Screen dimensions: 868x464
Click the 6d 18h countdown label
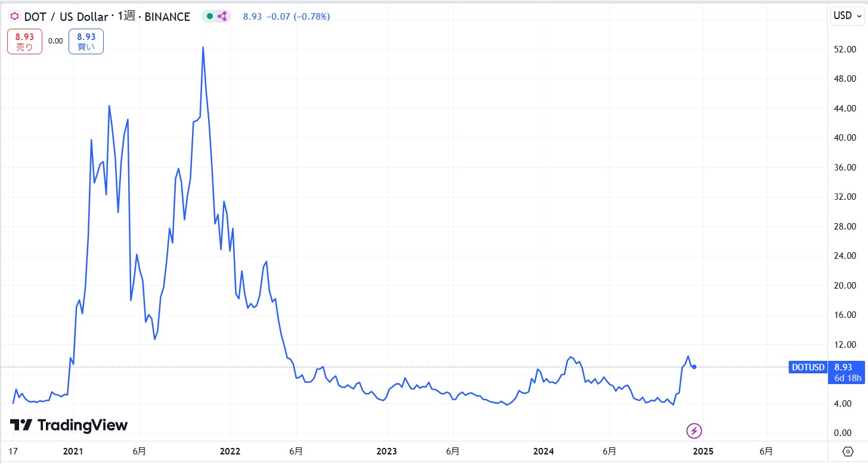coord(847,378)
